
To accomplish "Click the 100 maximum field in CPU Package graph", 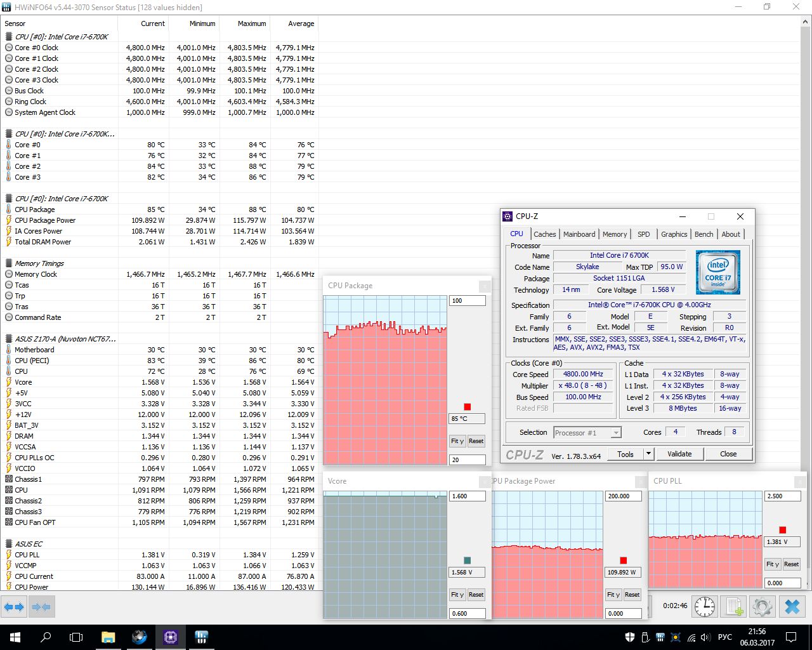I will pos(468,301).
